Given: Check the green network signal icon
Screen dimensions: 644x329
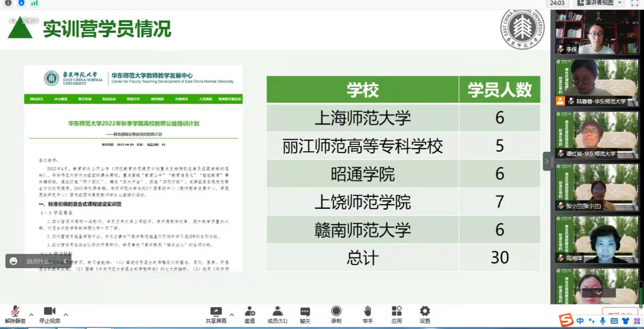Looking at the screenshot, I should pos(34,3).
